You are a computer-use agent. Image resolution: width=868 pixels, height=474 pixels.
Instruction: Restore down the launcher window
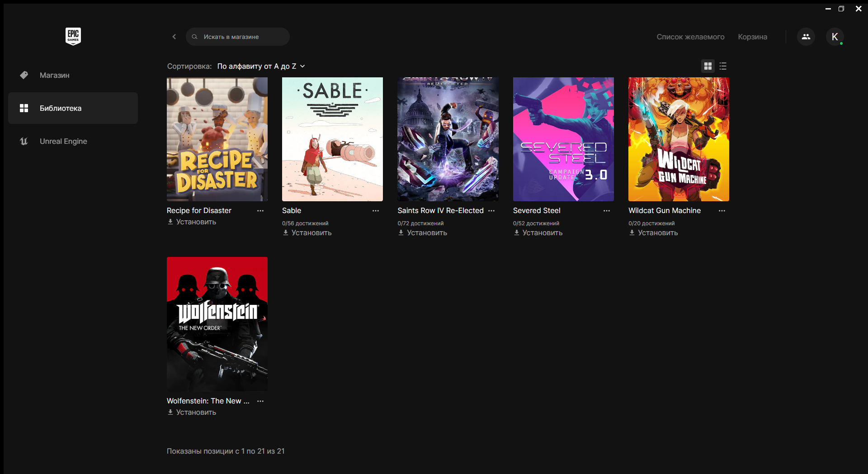point(841,9)
